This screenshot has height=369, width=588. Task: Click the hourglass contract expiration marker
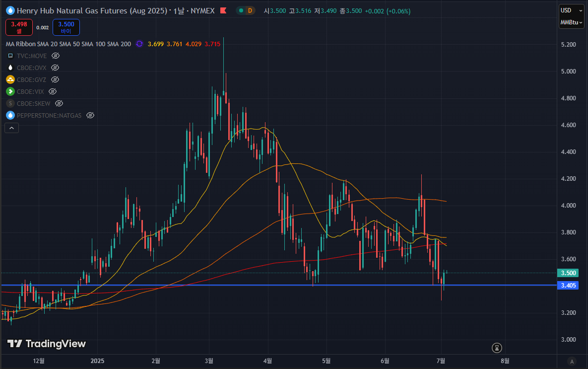pos(497,348)
